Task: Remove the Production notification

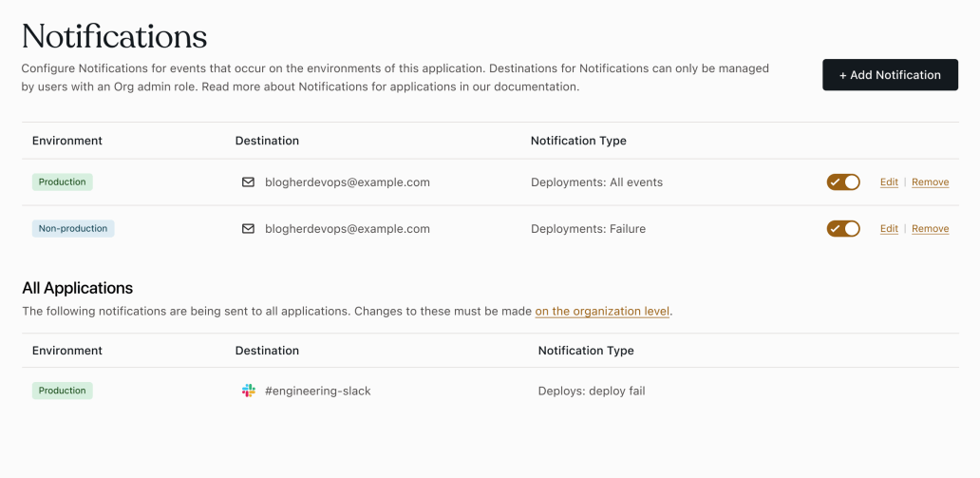Action: 930,182
